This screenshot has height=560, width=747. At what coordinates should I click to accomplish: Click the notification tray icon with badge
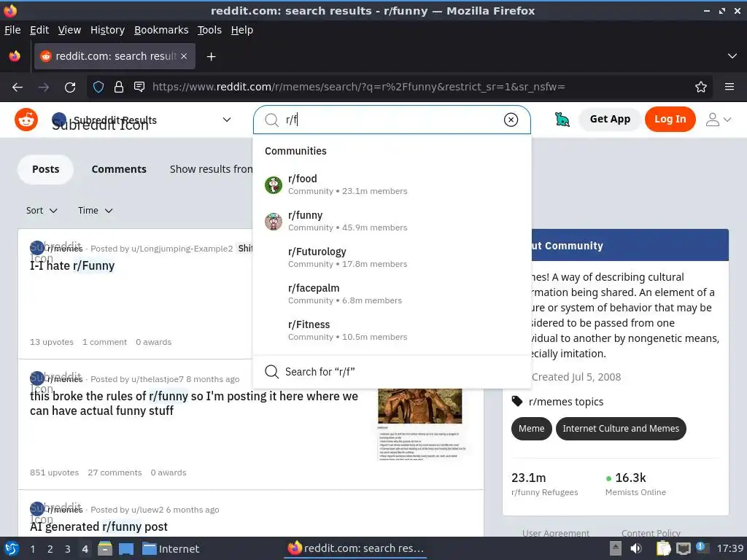703,548
